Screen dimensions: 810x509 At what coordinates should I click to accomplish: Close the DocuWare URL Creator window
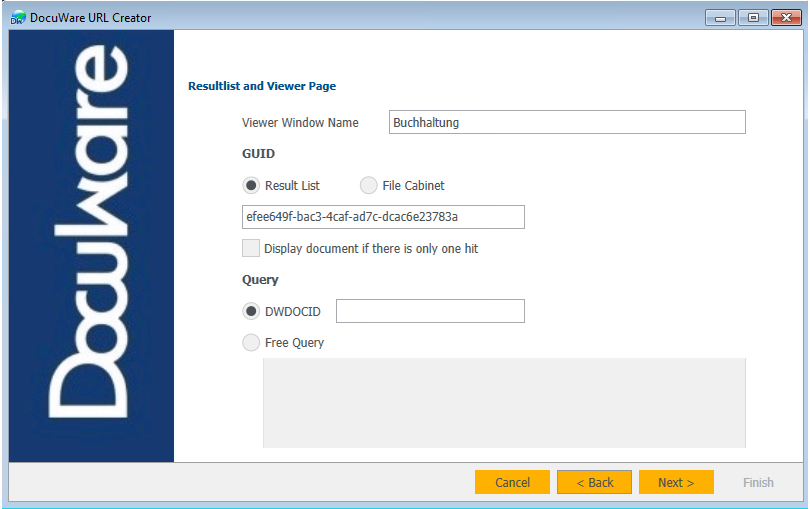pyautogui.click(x=786, y=18)
